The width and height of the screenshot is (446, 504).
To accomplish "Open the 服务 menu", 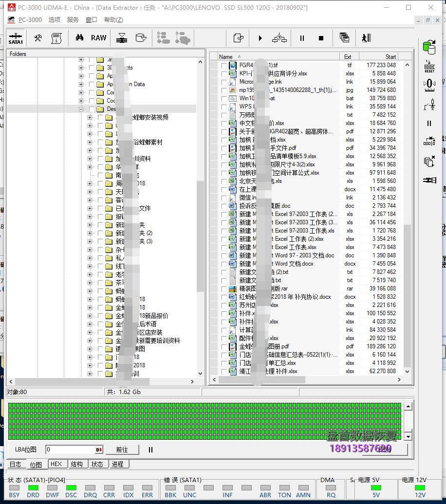I will (73, 20).
